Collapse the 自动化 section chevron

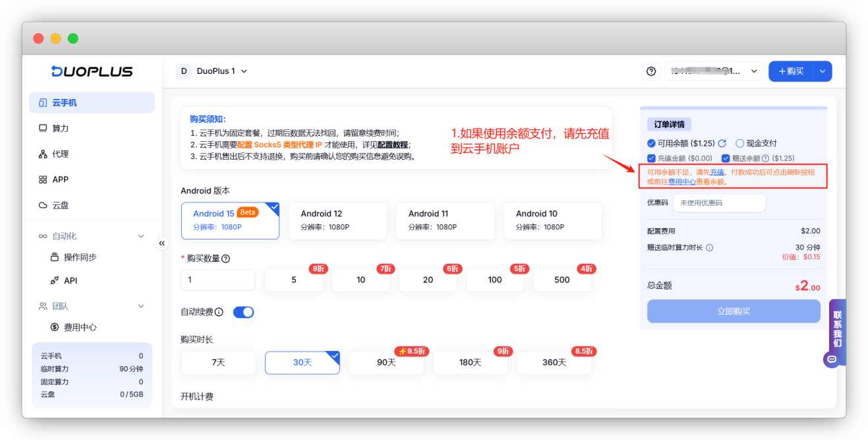(x=140, y=236)
